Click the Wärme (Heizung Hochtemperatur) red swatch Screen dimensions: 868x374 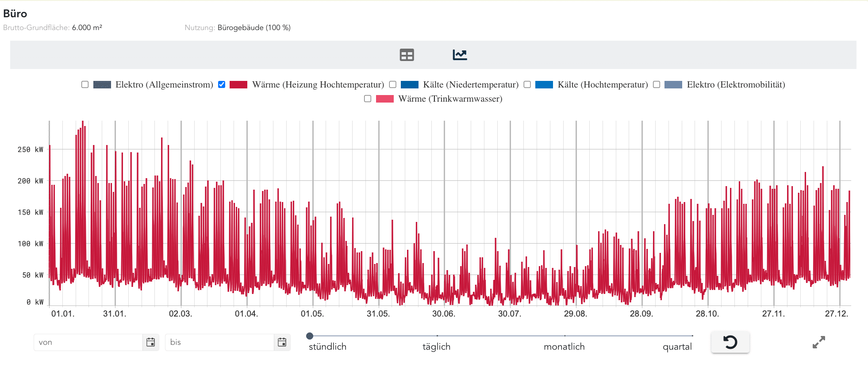pos(238,84)
